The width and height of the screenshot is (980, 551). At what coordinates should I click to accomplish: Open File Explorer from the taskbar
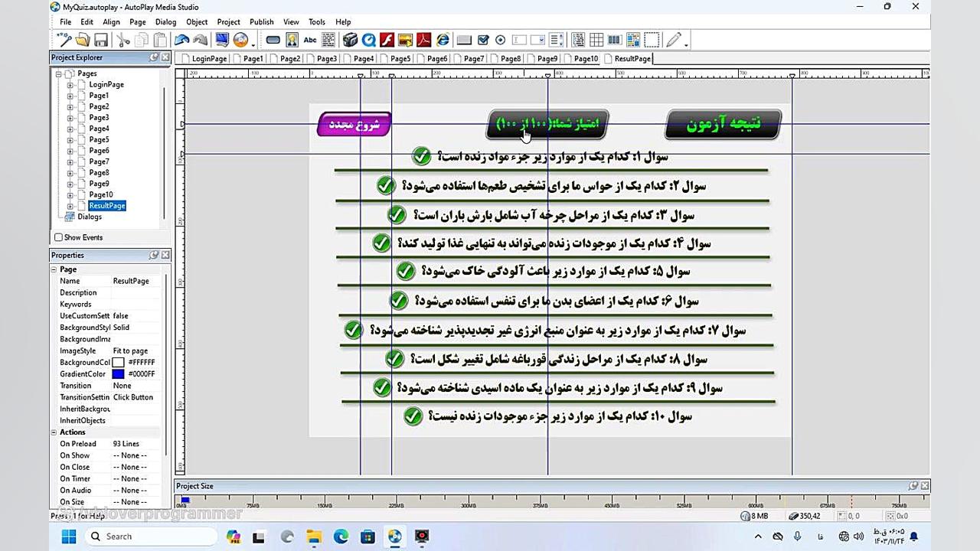313,536
